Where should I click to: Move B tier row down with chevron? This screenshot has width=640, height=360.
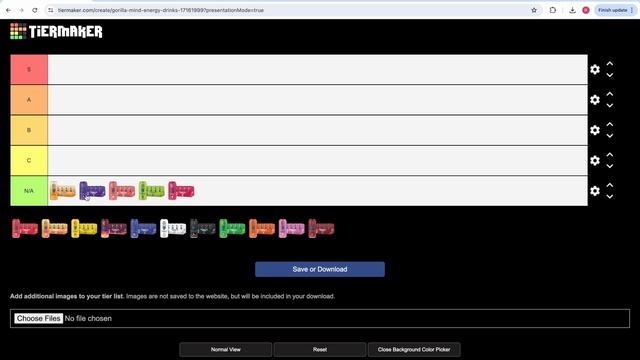click(609, 136)
